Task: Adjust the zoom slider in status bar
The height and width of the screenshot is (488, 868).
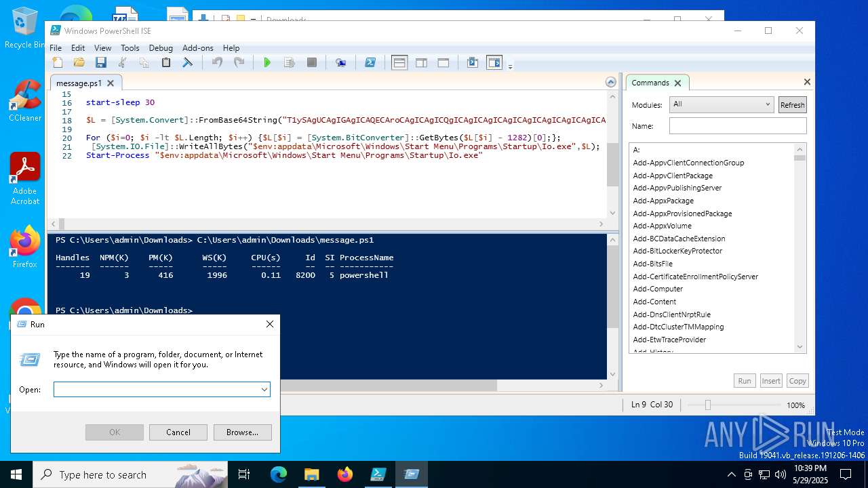Action: [x=707, y=405]
